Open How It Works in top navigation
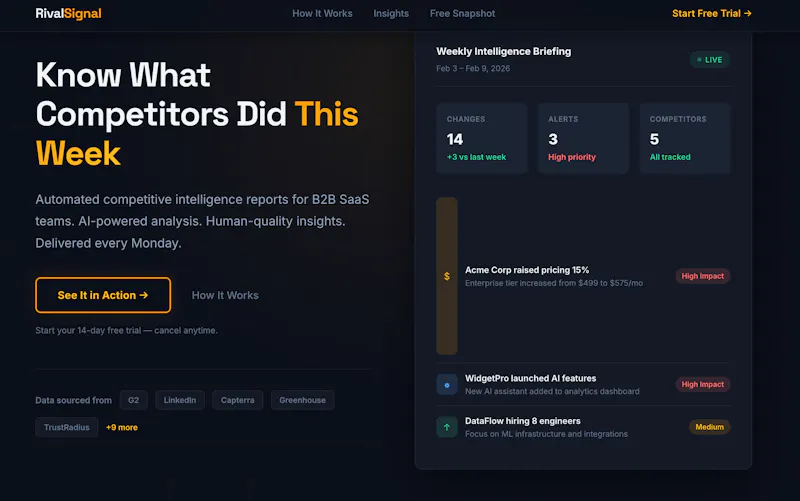The height and width of the screenshot is (501, 800). pos(322,14)
